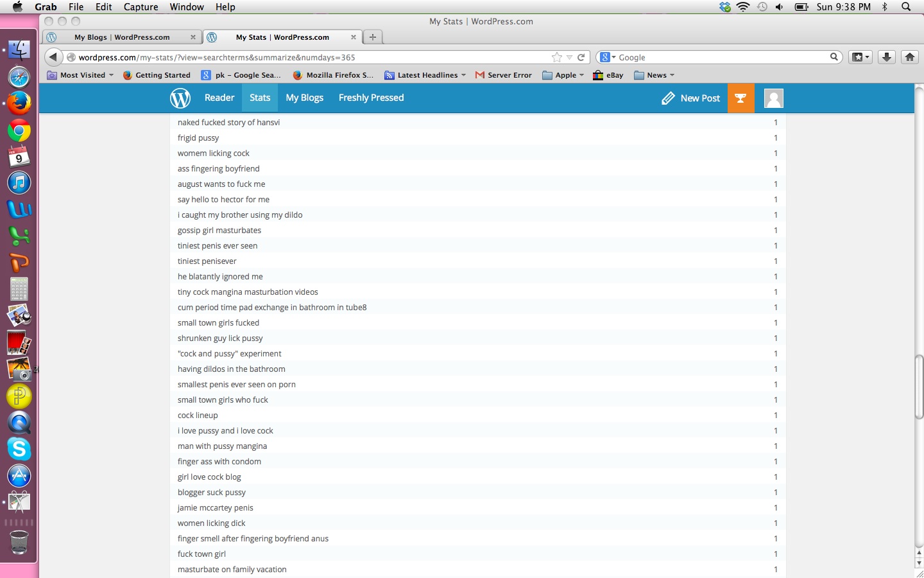924x578 pixels.
Task: Go to the browser home page icon
Action: 909,57
